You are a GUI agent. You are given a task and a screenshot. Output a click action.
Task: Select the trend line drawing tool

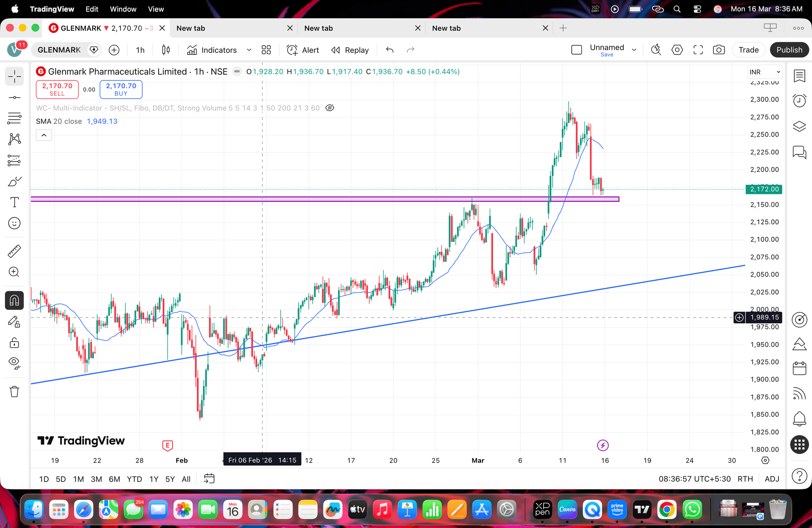[x=14, y=98]
